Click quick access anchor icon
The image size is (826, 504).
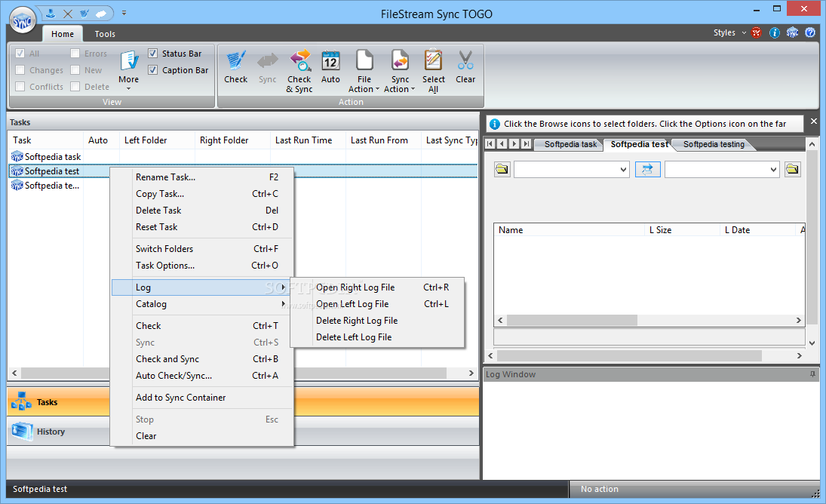click(51, 13)
